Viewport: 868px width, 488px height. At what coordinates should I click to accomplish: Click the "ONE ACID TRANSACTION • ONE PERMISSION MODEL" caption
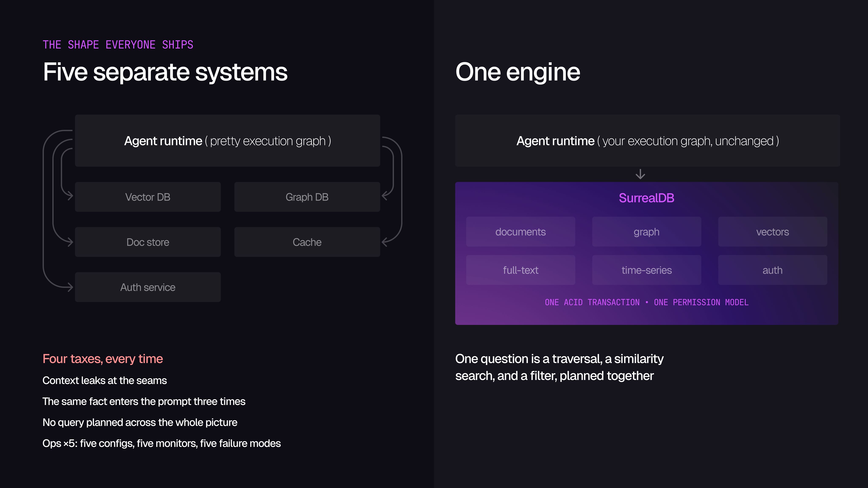tap(647, 302)
